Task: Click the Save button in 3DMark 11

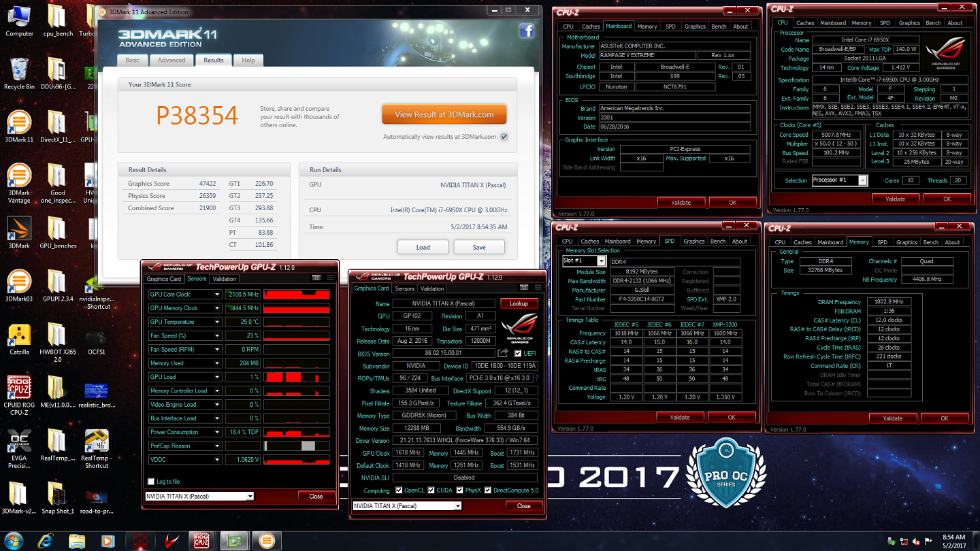Action: (479, 247)
